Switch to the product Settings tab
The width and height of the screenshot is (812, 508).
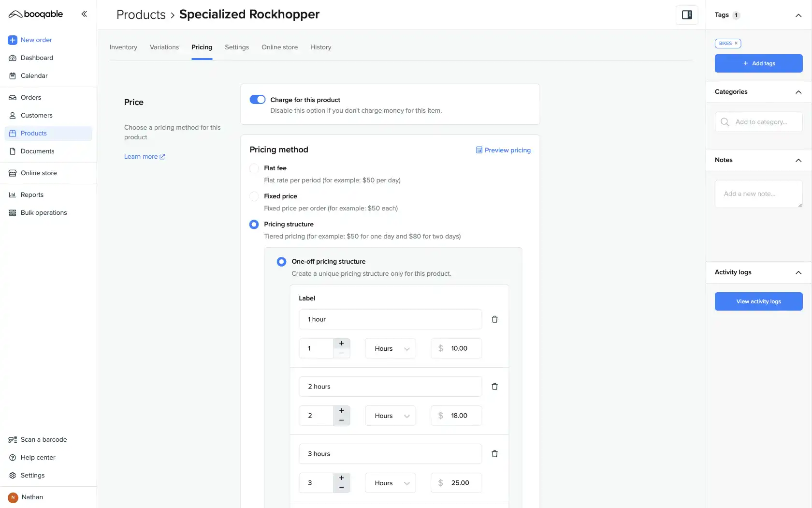pos(237,47)
